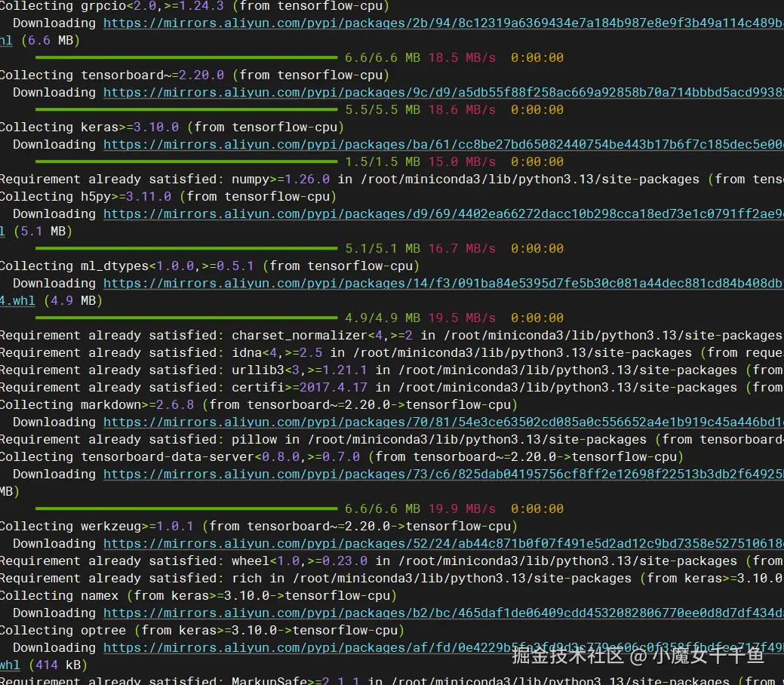Click the '15.0 MB/s' download speed
The height and width of the screenshot is (685, 784).
click(x=462, y=162)
